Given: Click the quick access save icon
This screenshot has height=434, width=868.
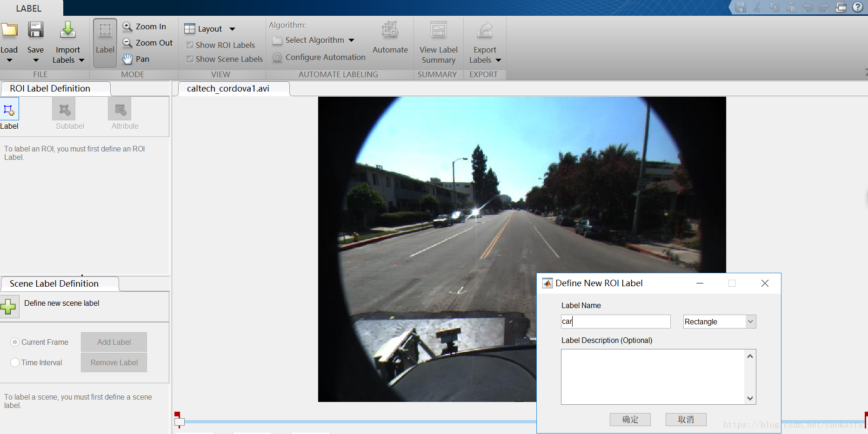Looking at the screenshot, I should (x=741, y=7).
